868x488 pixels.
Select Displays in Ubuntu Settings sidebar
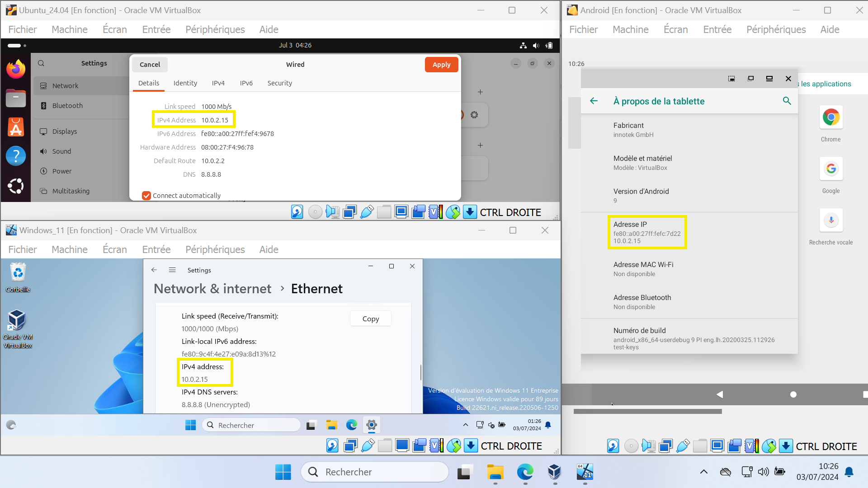(x=81, y=131)
